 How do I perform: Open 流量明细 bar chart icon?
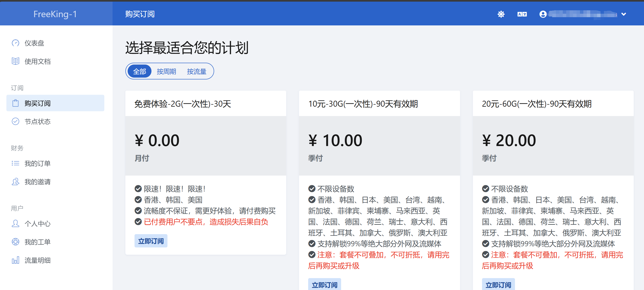coord(15,260)
